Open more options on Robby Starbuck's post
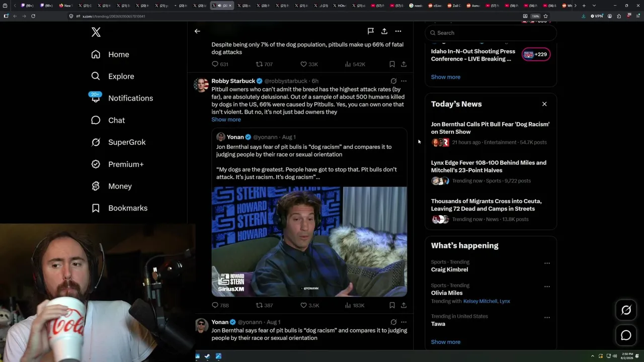The height and width of the screenshot is (362, 644). pos(404,81)
